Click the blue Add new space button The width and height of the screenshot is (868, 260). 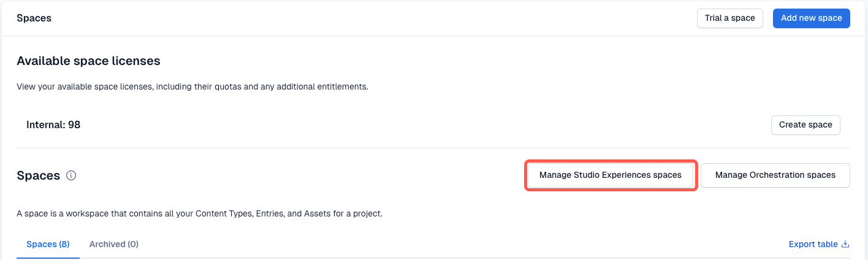point(811,18)
